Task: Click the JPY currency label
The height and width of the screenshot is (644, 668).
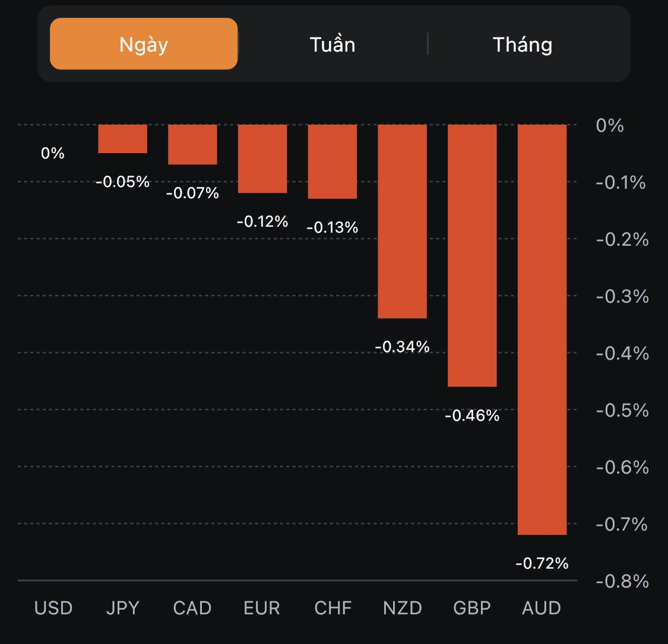Action: click(x=123, y=608)
